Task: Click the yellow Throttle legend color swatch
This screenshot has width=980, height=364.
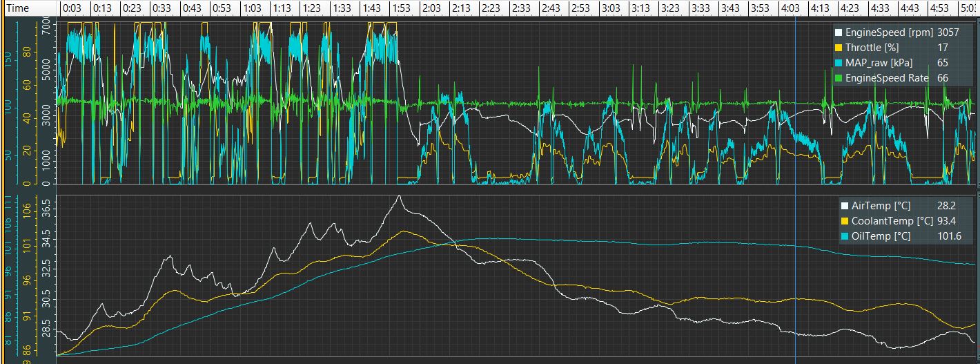Action: coord(839,48)
